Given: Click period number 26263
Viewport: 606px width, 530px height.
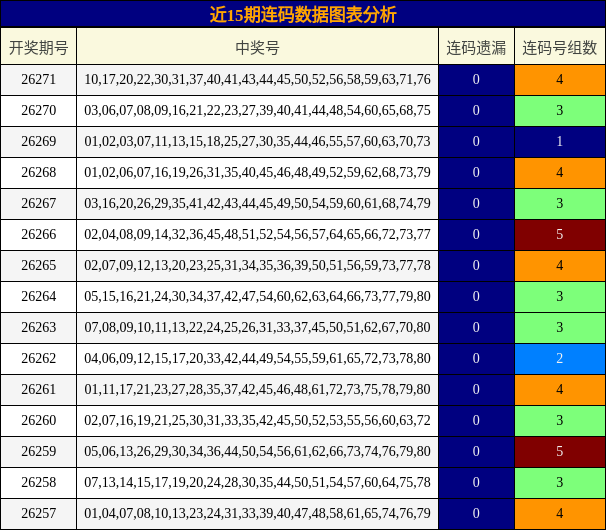Looking at the screenshot, I should [38, 327].
